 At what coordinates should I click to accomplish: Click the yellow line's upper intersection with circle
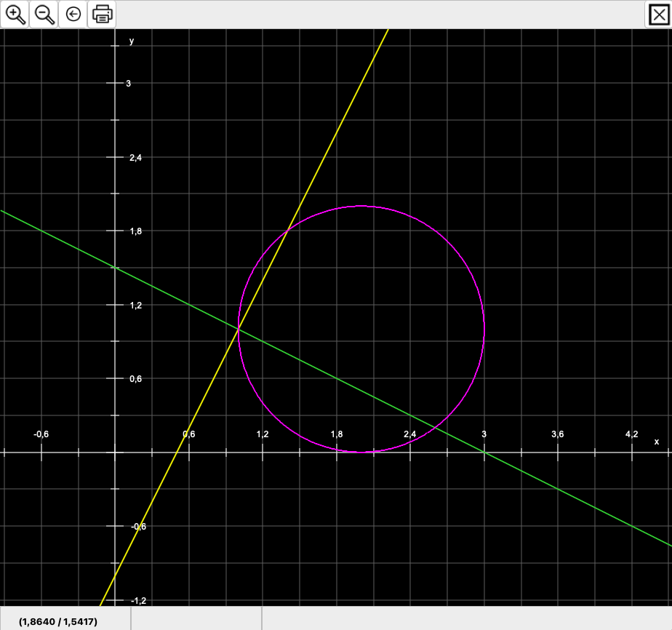(287, 231)
